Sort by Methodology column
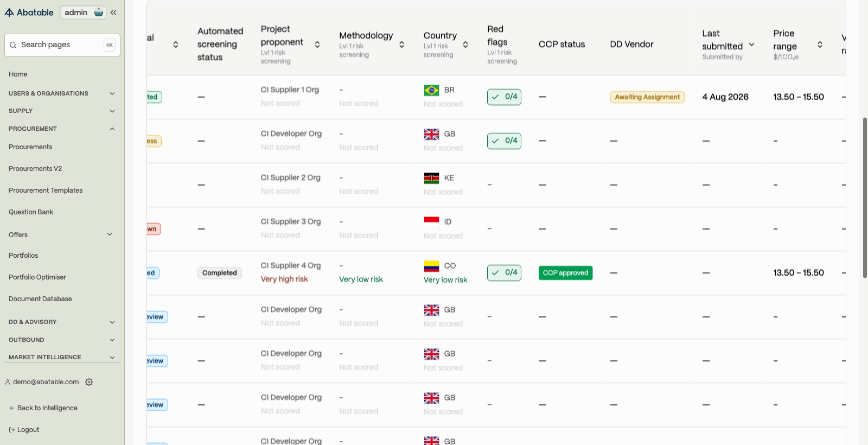Viewport: 868px width, 445px height. click(x=401, y=44)
